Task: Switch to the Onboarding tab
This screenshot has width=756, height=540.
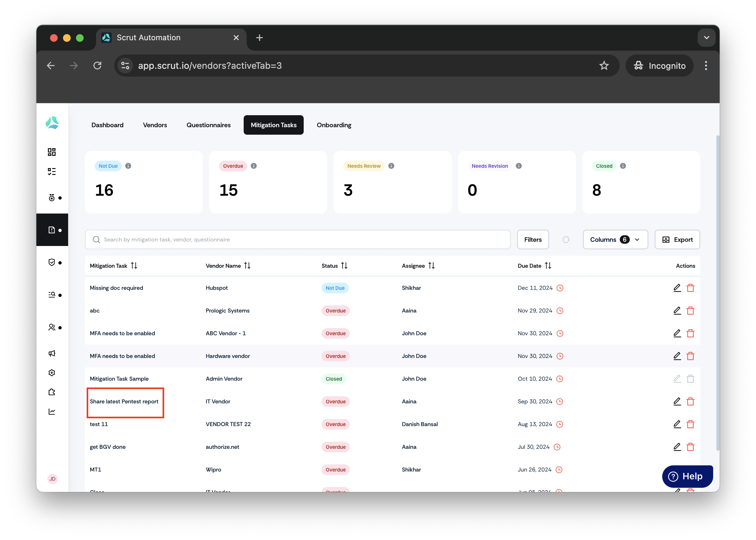Action: point(334,125)
